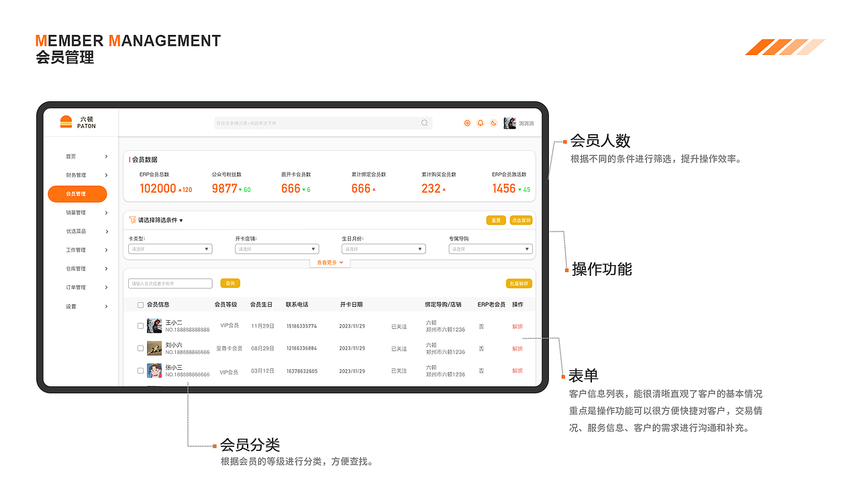
Task: Open 财务管理 menu item
Action: pos(76,175)
